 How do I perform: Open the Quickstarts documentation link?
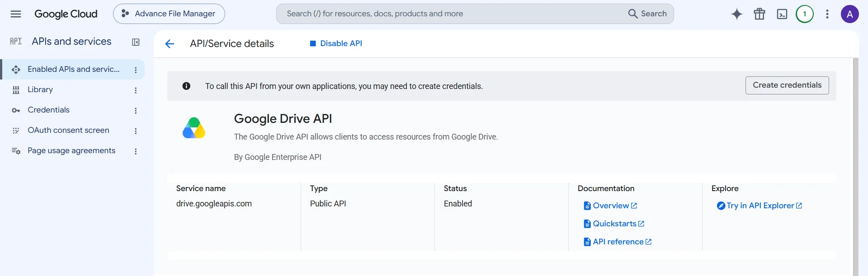(x=614, y=224)
